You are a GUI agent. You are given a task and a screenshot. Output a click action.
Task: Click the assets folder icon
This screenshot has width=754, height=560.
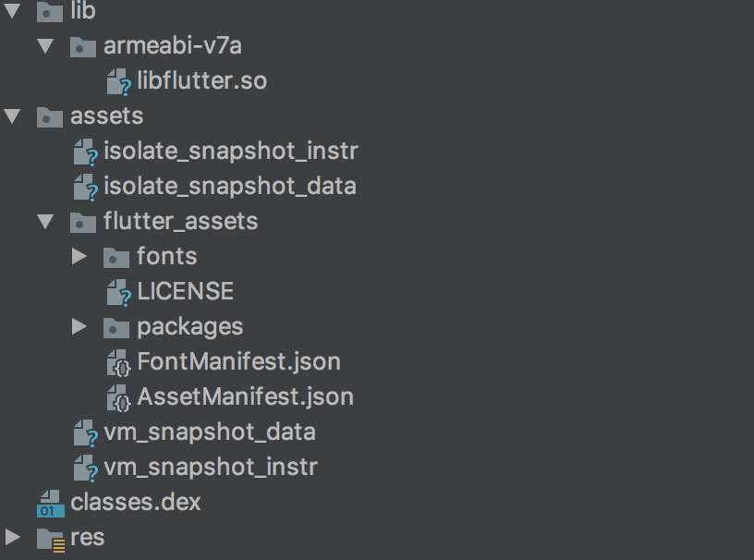coord(50,116)
